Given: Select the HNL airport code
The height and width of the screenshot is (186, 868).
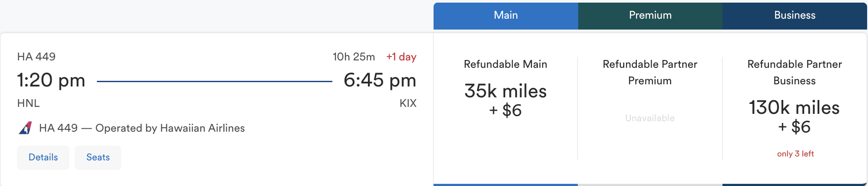Looking at the screenshot, I should tap(28, 103).
